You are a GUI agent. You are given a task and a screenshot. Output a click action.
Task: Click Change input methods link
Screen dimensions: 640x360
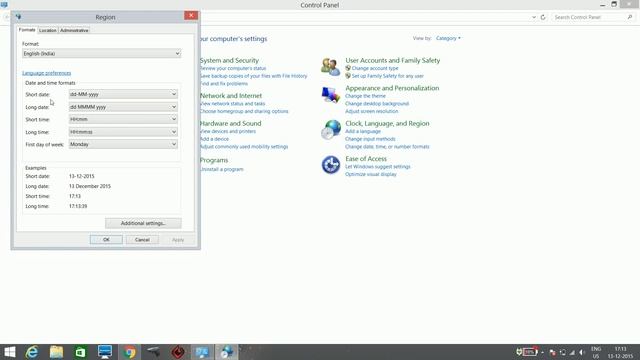pyautogui.click(x=370, y=139)
